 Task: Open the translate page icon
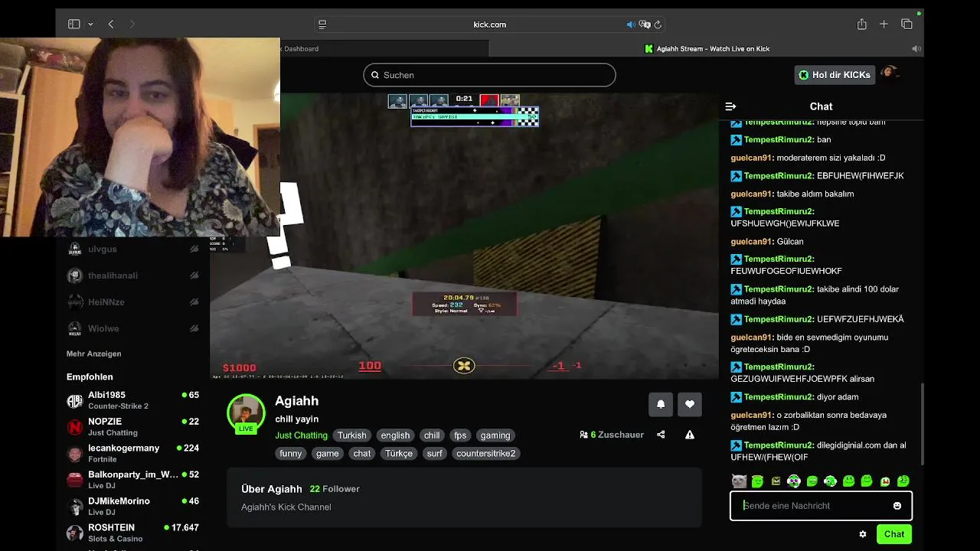click(x=645, y=24)
